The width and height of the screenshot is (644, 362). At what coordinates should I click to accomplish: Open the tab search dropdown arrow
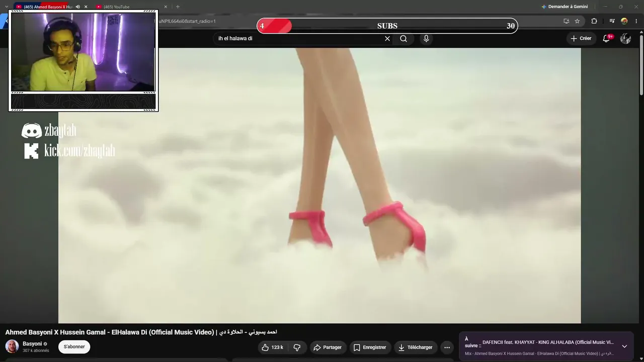pyautogui.click(x=6, y=7)
